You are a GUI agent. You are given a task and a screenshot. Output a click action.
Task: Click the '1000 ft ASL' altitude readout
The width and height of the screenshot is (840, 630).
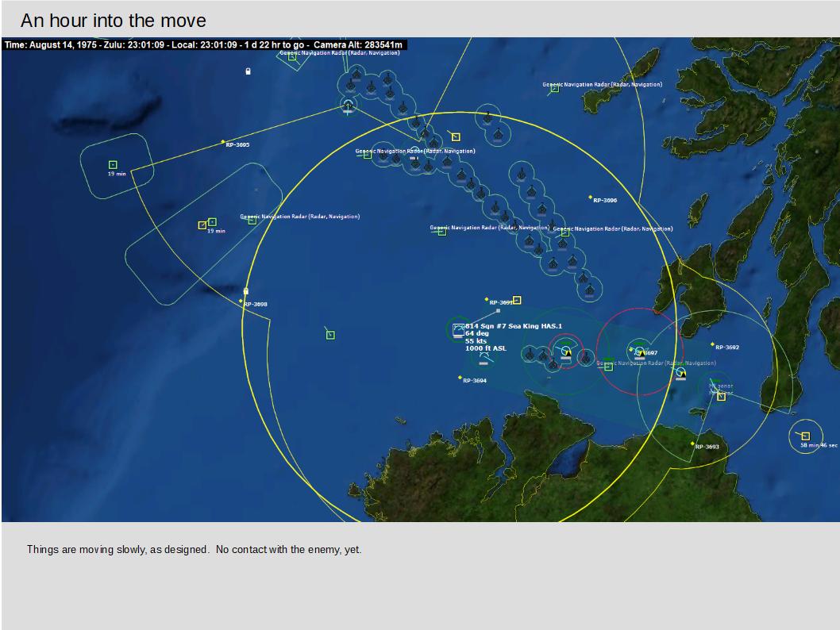coord(485,348)
